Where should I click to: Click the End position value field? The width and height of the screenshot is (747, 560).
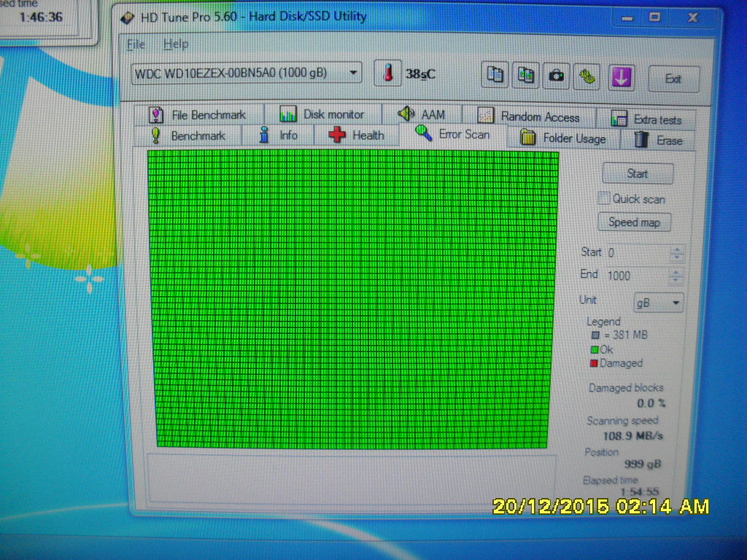[637, 276]
